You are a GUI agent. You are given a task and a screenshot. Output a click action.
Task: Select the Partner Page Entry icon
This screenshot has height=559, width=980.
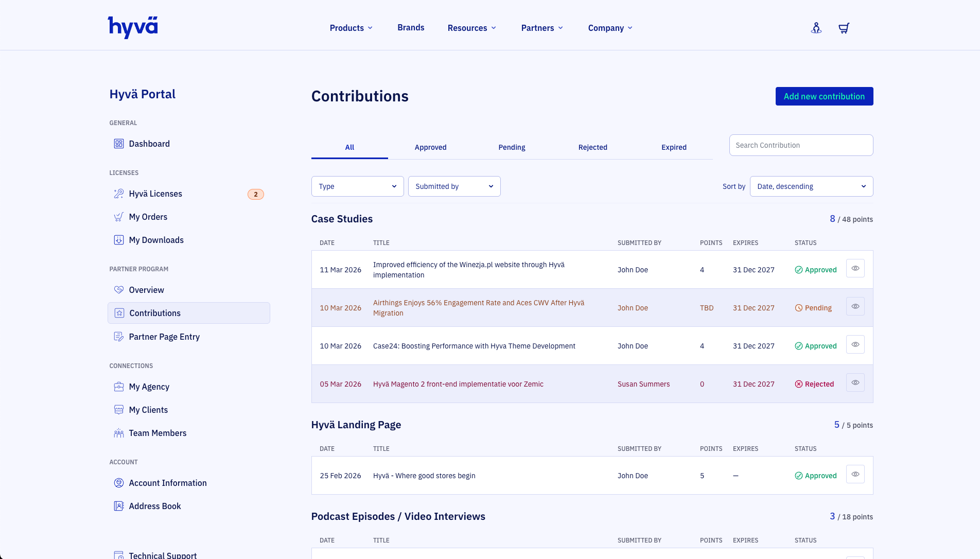[119, 337]
